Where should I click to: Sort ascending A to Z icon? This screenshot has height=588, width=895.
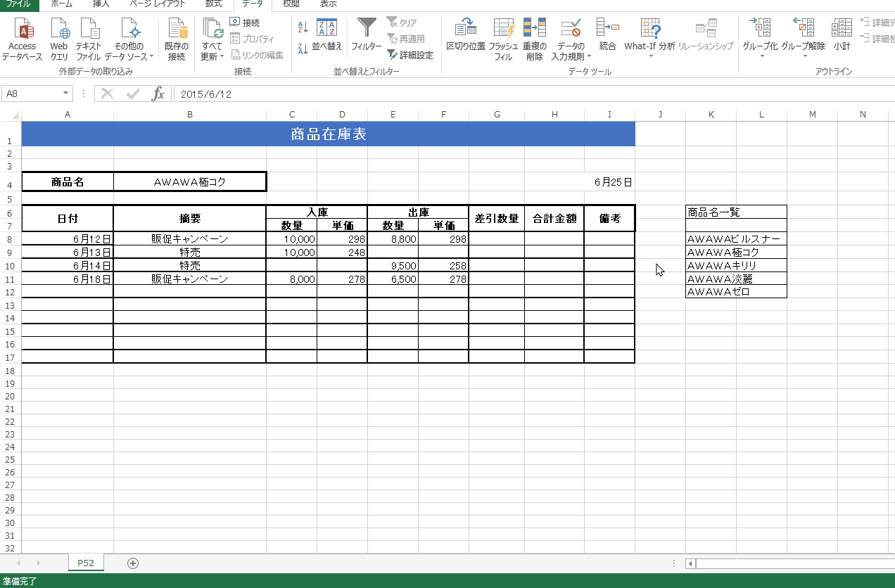303,28
